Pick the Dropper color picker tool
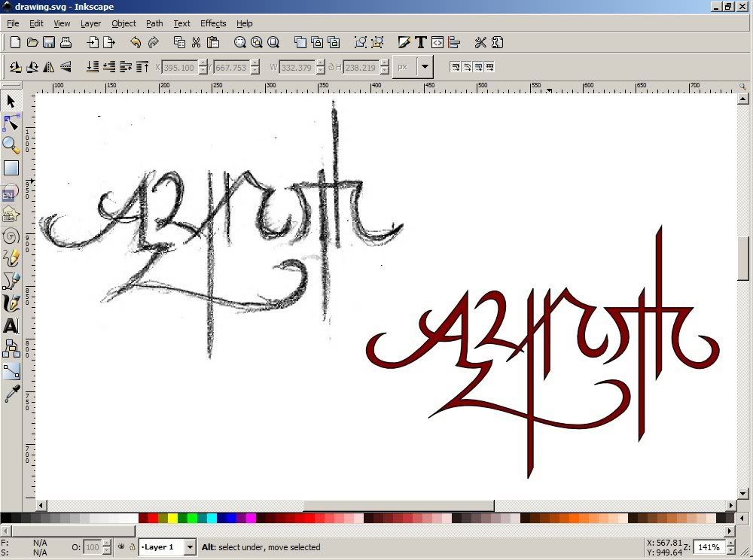Viewport: 753px width, 560px height. click(11, 394)
